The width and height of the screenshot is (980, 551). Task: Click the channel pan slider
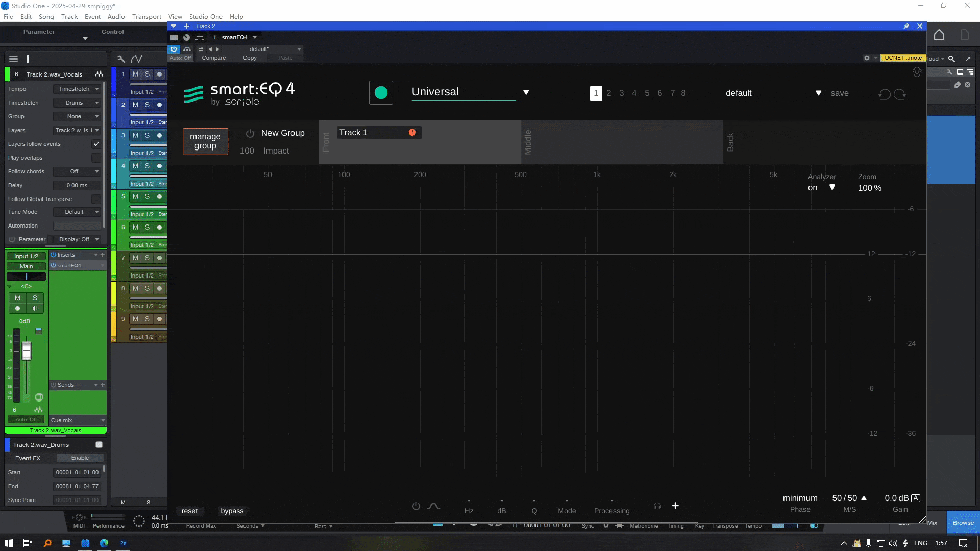pos(26,276)
